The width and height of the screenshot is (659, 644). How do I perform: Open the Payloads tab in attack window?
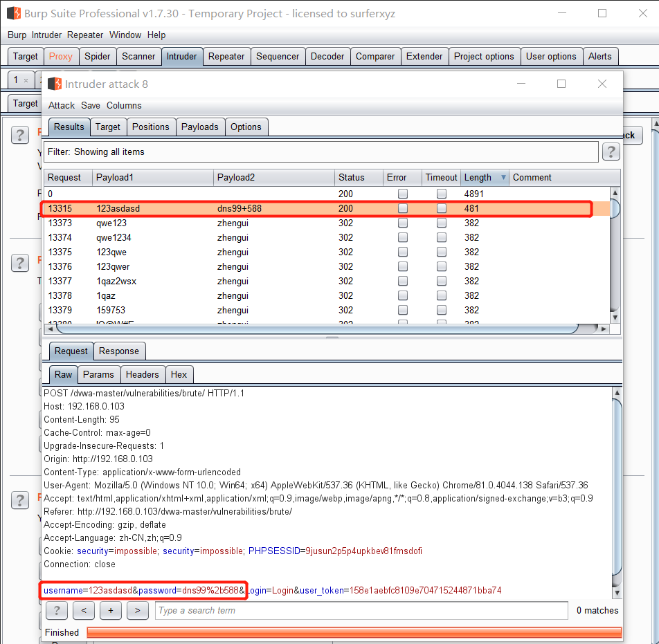pos(199,127)
